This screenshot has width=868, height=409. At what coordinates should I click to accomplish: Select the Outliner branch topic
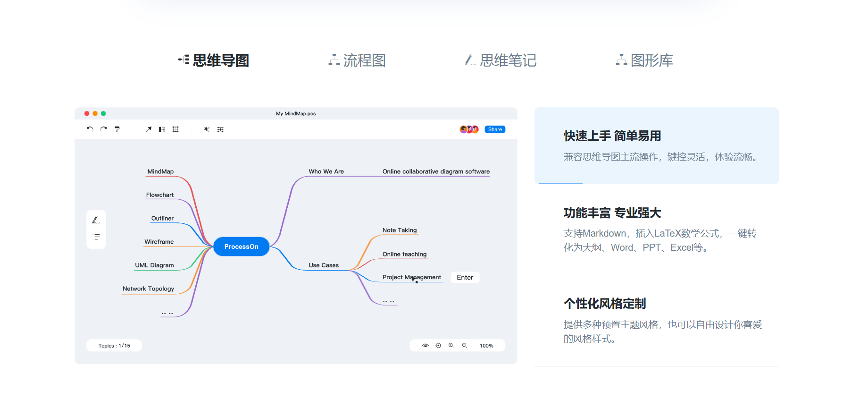(x=162, y=218)
